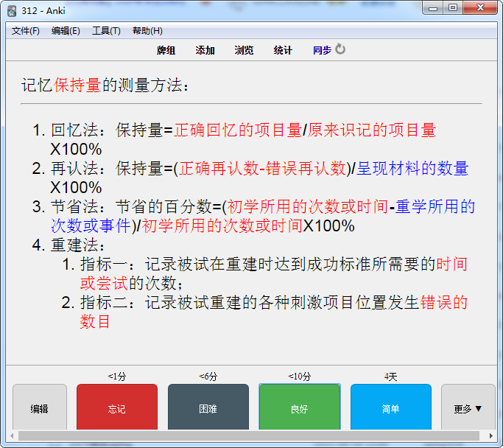Viewport: 503px width, 448px height.
Task: Click the scrollbar left arrow
Action: (12, 435)
